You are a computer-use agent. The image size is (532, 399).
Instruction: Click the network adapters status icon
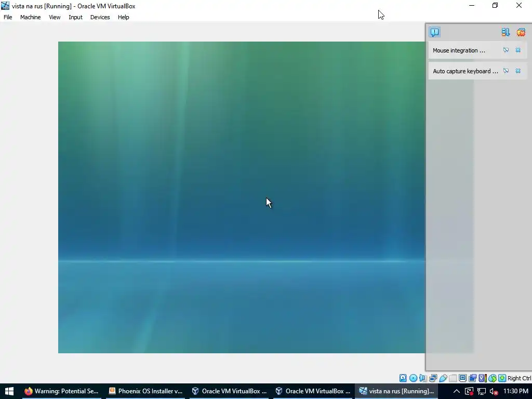433,378
